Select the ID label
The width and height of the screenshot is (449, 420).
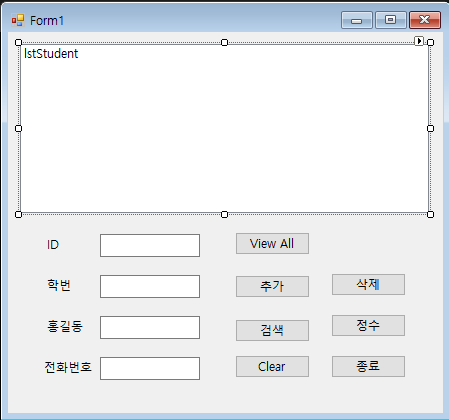coord(53,245)
